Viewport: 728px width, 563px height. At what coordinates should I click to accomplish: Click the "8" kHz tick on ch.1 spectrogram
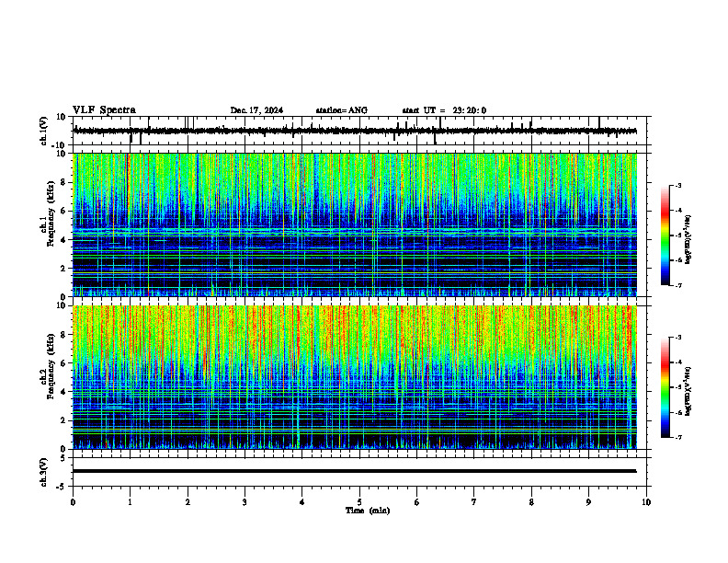63,182
